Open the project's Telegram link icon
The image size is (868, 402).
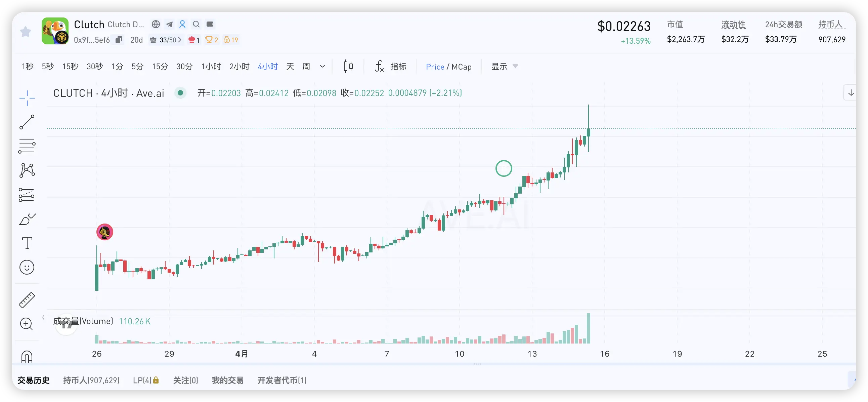click(169, 24)
